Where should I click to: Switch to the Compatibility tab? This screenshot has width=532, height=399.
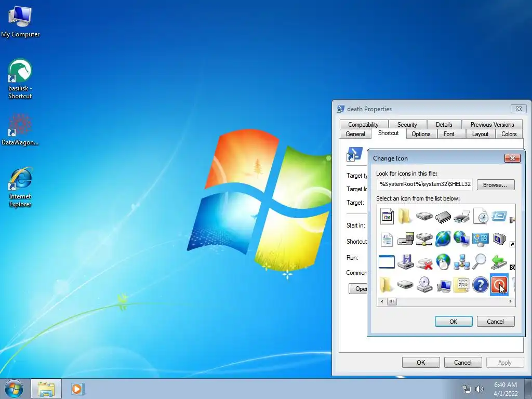[363, 125]
